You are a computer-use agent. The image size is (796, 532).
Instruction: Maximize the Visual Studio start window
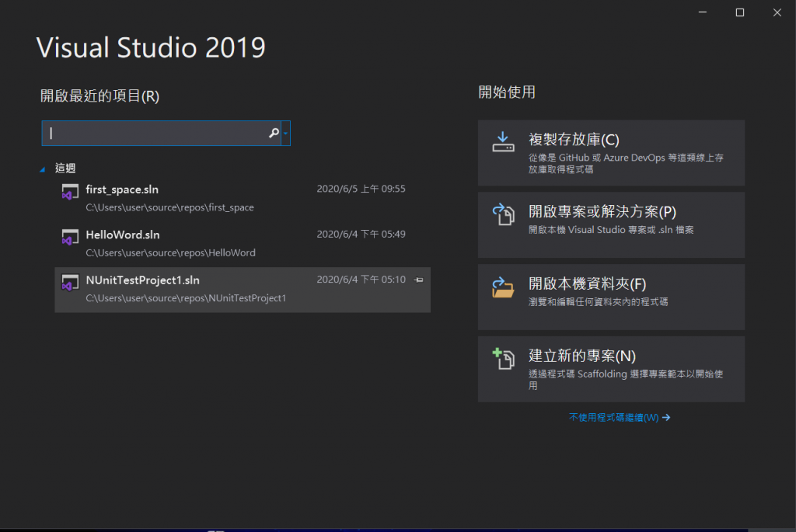tap(740, 12)
